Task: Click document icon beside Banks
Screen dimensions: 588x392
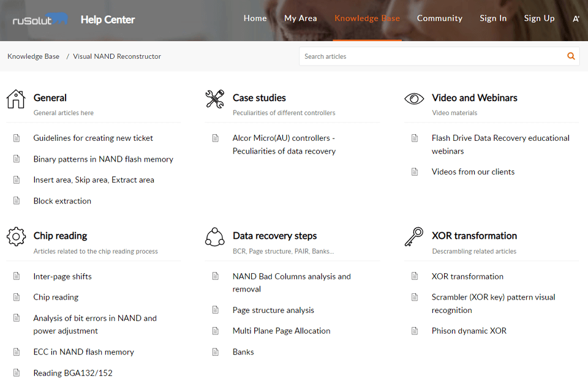Action: [215, 352]
